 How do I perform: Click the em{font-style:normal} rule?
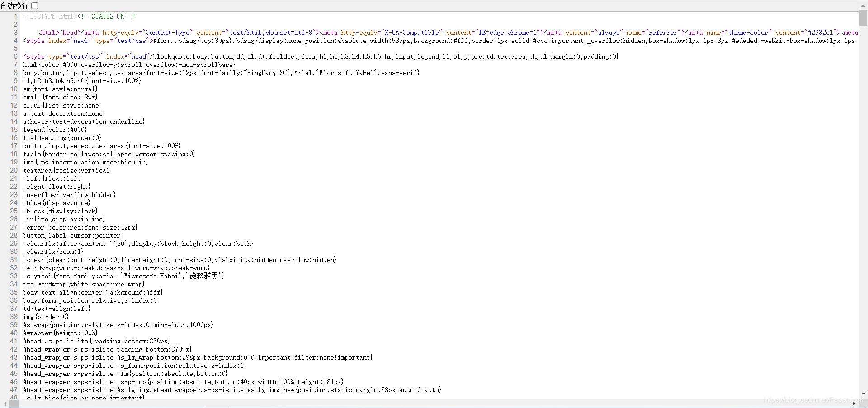point(60,89)
